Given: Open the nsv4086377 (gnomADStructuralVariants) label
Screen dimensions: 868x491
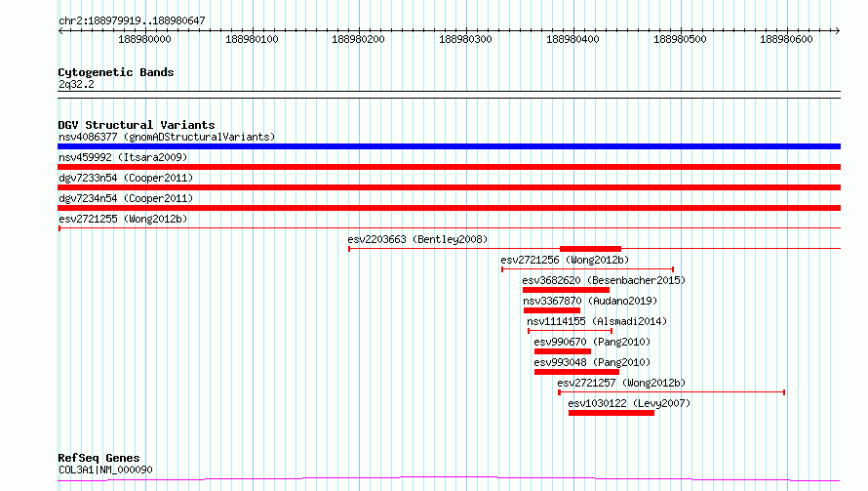Looking at the screenshot, I should click(167, 137).
